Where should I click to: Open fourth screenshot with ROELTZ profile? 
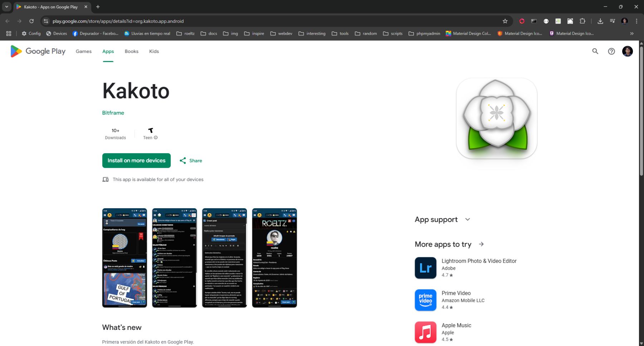(x=274, y=258)
